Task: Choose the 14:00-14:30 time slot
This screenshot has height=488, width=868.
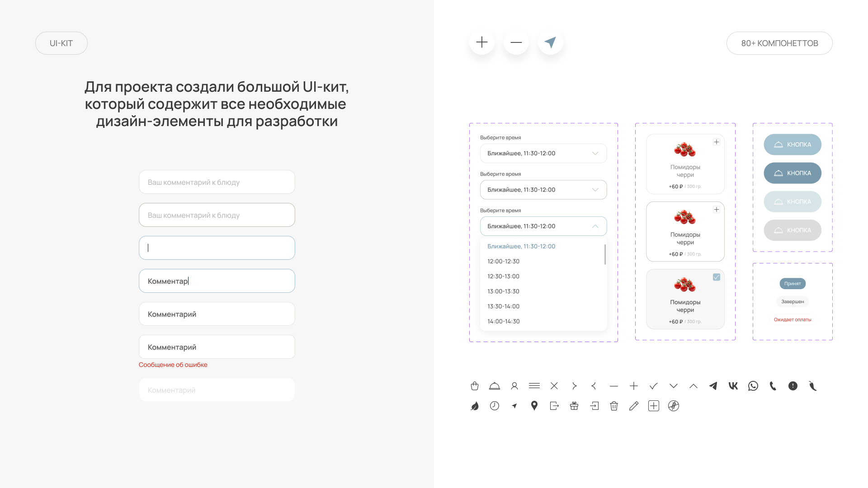Action: coord(503,321)
